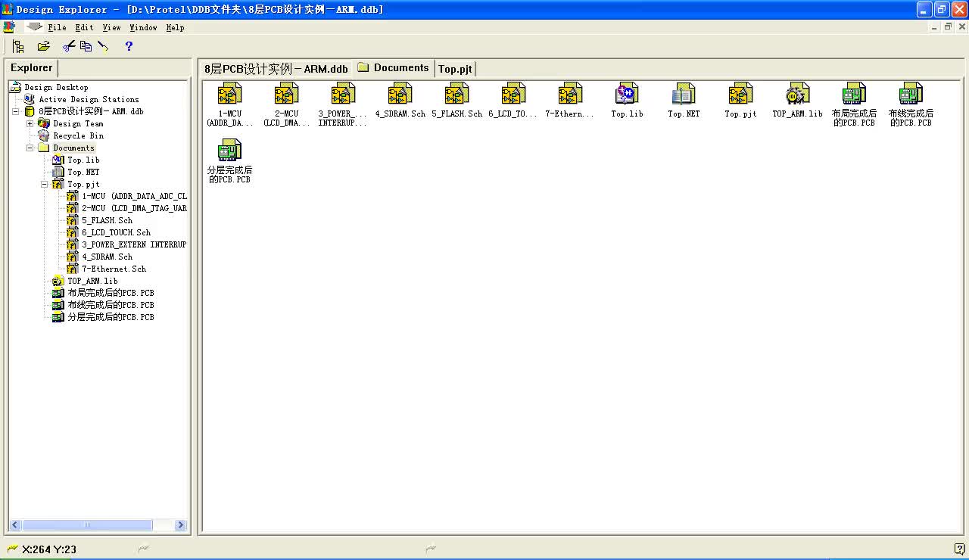Open the 4_SDRAM.Sch file icon
969x560 pixels.
(400, 95)
